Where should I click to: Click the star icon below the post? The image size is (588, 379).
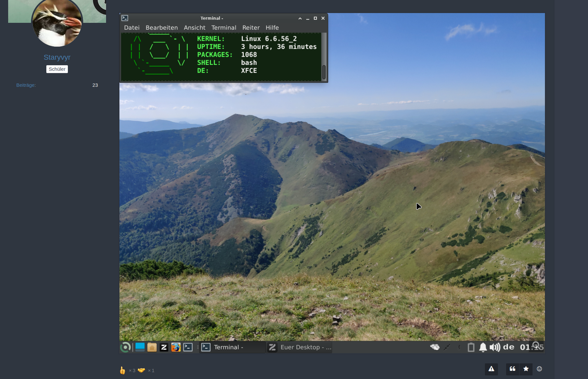[x=526, y=369]
